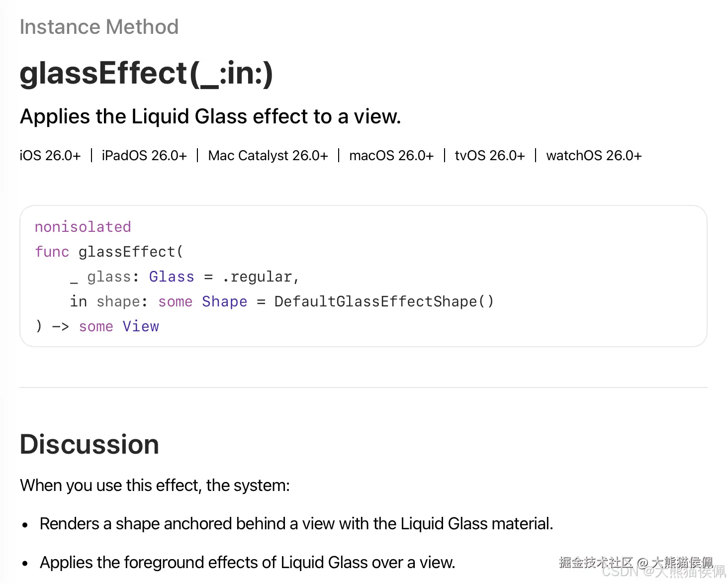Select the watchOS 26.0+ availability label
The width and height of the screenshot is (728, 584).
(594, 156)
